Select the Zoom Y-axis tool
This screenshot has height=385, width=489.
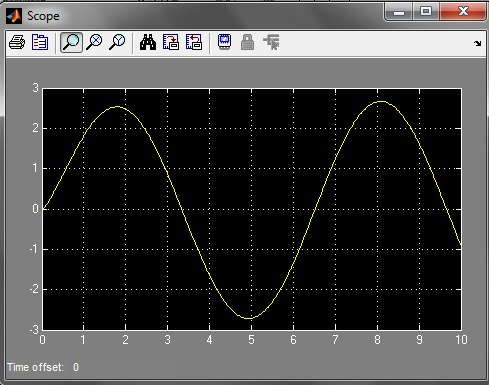pos(117,42)
